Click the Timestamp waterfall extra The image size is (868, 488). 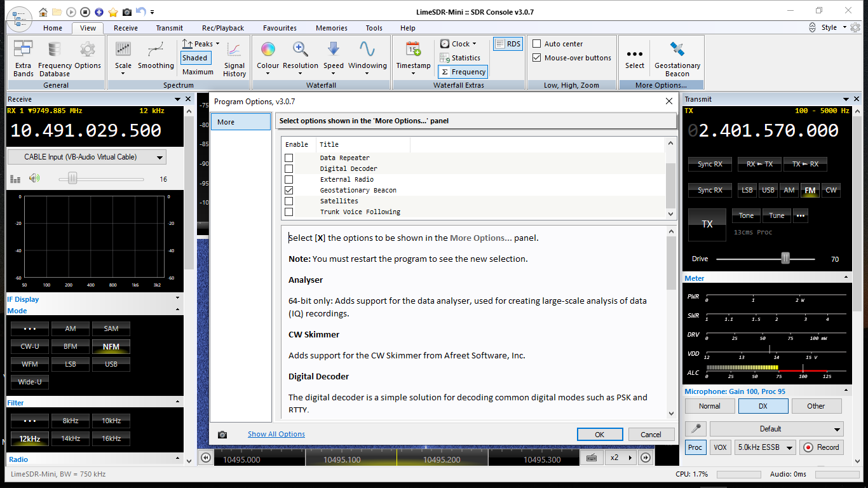coord(413,58)
